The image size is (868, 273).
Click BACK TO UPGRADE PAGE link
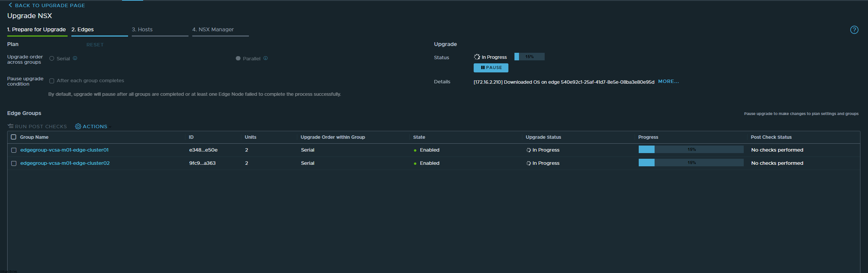46,5
